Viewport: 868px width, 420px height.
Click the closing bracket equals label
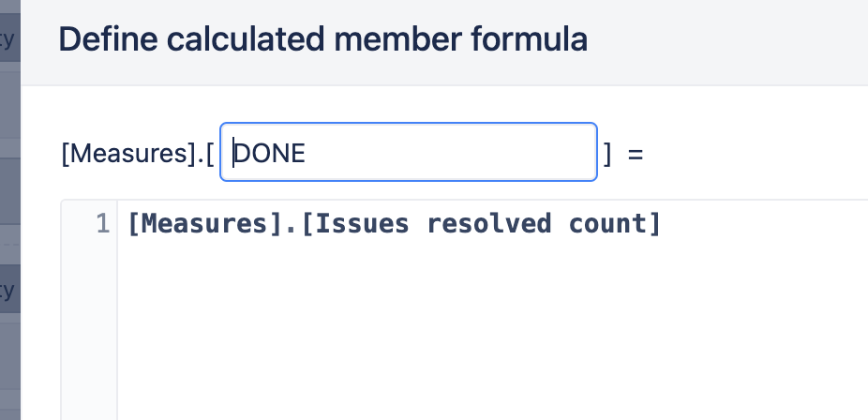coord(623,154)
